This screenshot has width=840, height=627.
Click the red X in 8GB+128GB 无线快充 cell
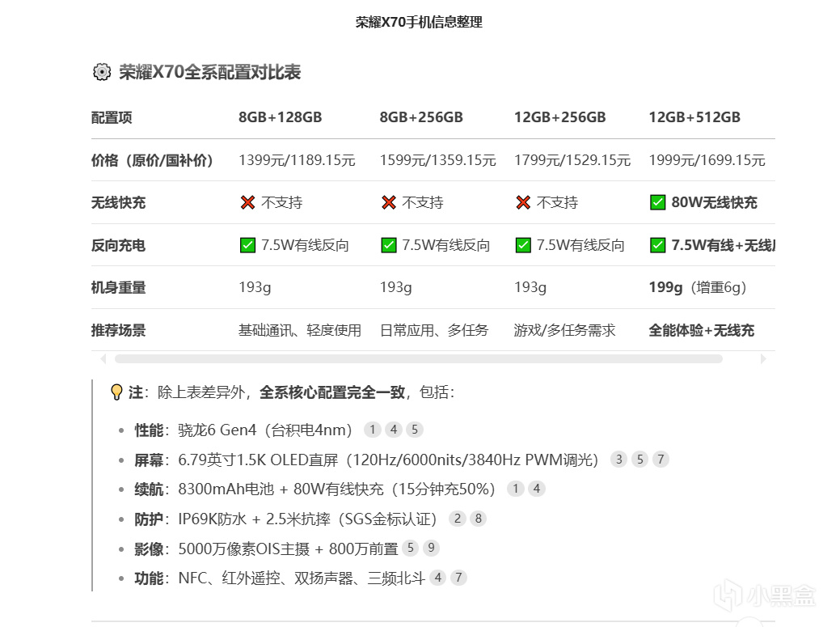click(247, 202)
